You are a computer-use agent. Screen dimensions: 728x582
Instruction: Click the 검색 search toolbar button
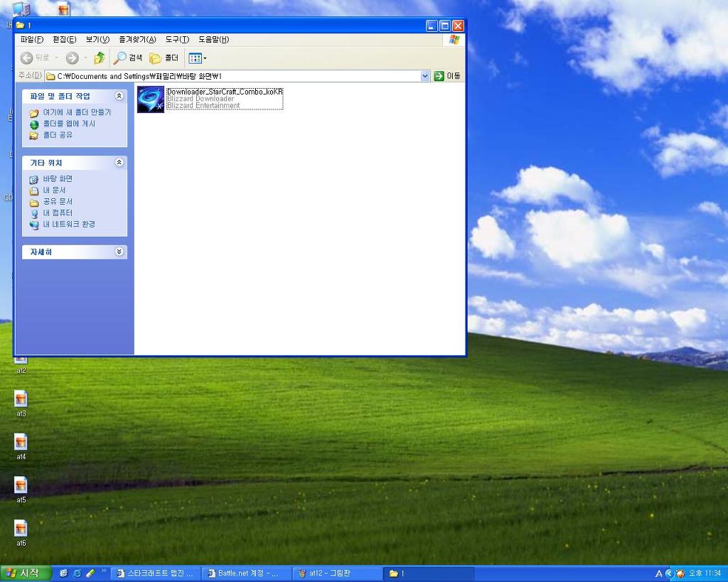[128, 58]
